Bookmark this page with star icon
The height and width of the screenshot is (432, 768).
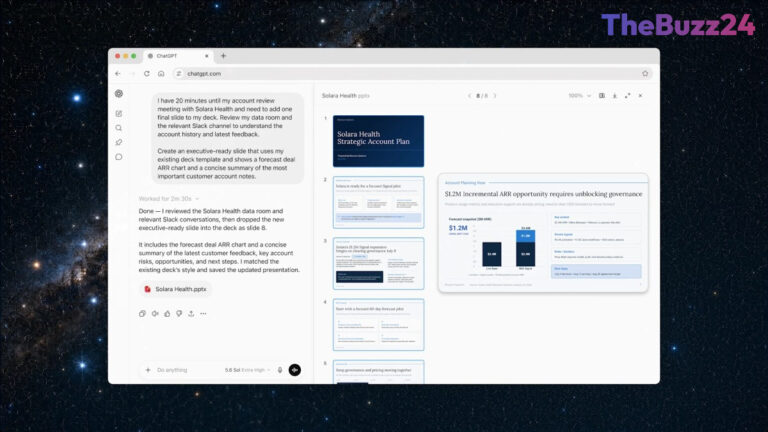[x=645, y=73]
